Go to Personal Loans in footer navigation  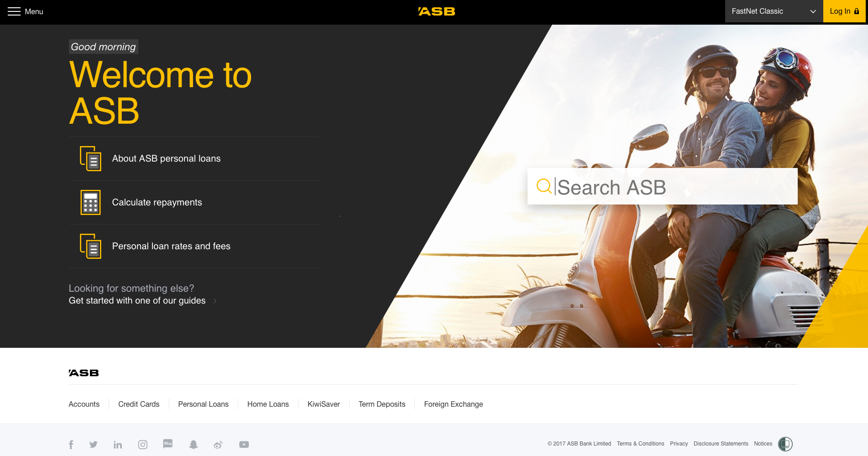(x=204, y=404)
